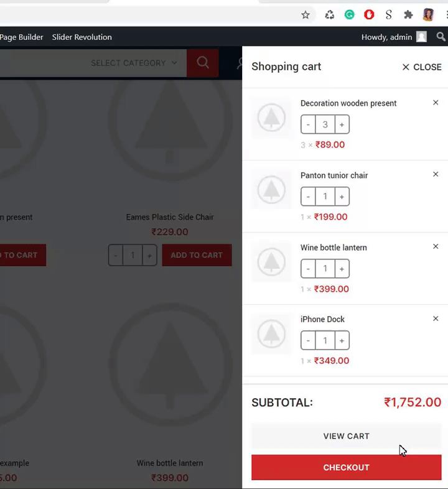Screen dimensions: 448x489
Task: Bookmark this page with the star icon
Action: tap(306, 15)
